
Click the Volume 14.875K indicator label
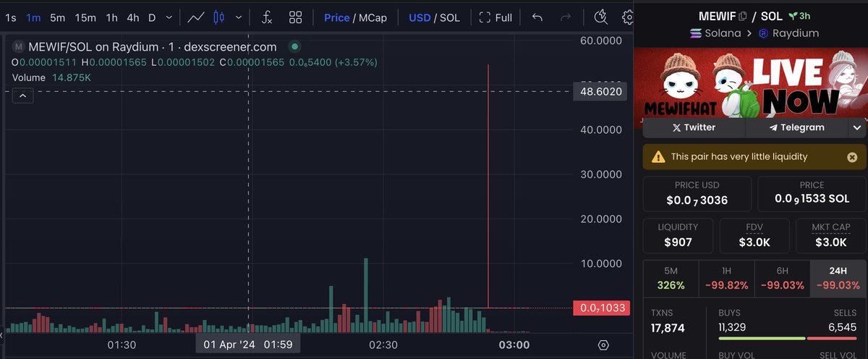tap(51, 77)
